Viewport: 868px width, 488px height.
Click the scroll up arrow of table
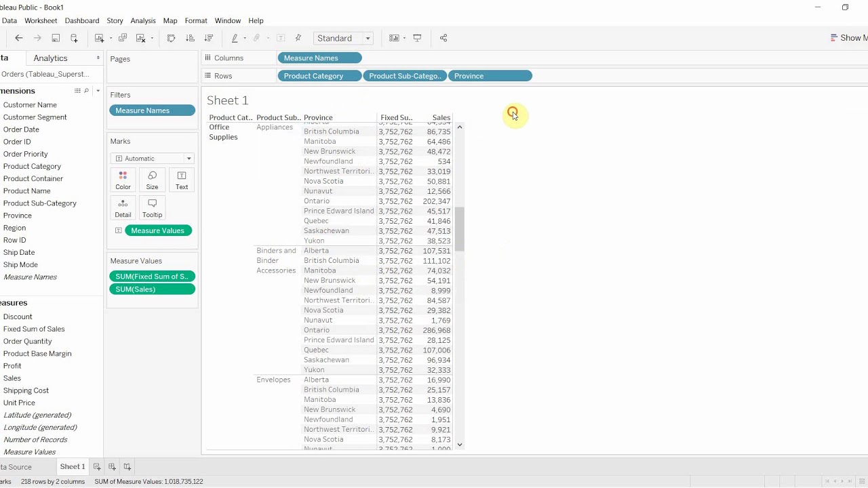(460, 127)
